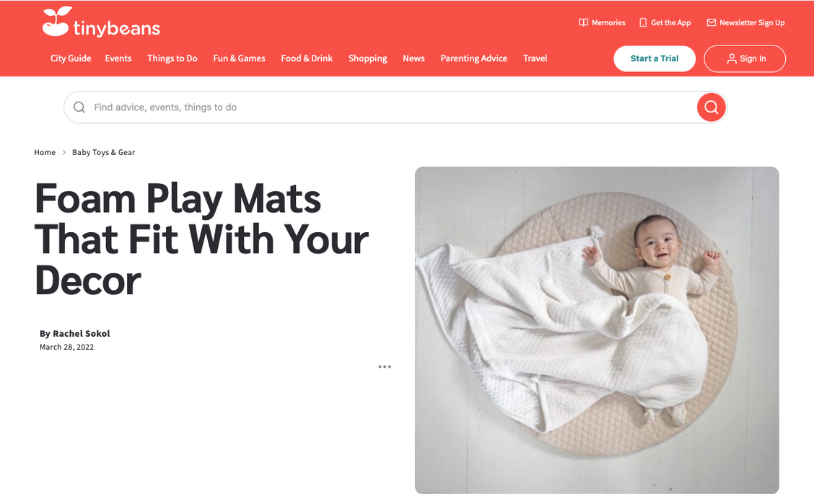Click the Sign In button
Screen dimensions: 814x504
(x=745, y=58)
